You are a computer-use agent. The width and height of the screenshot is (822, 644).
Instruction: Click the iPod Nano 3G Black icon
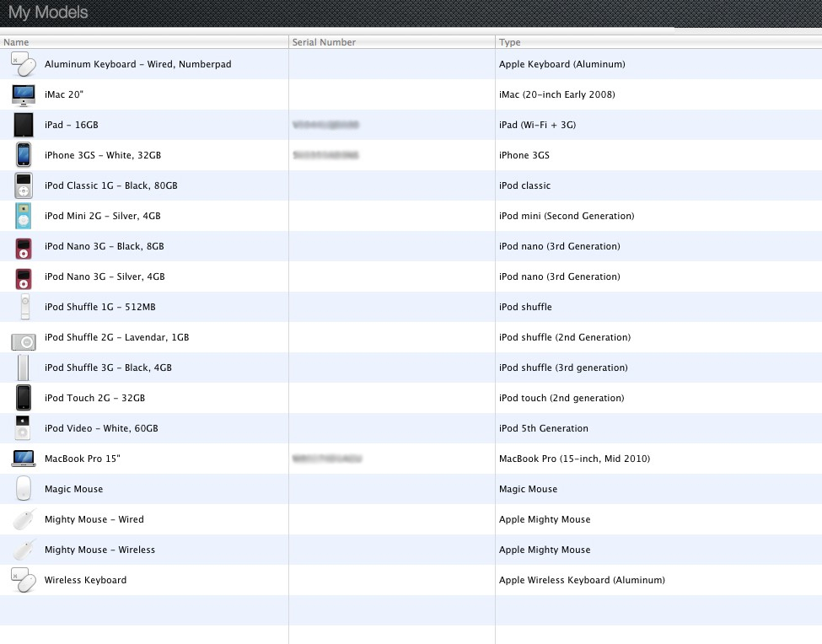[x=24, y=249]
